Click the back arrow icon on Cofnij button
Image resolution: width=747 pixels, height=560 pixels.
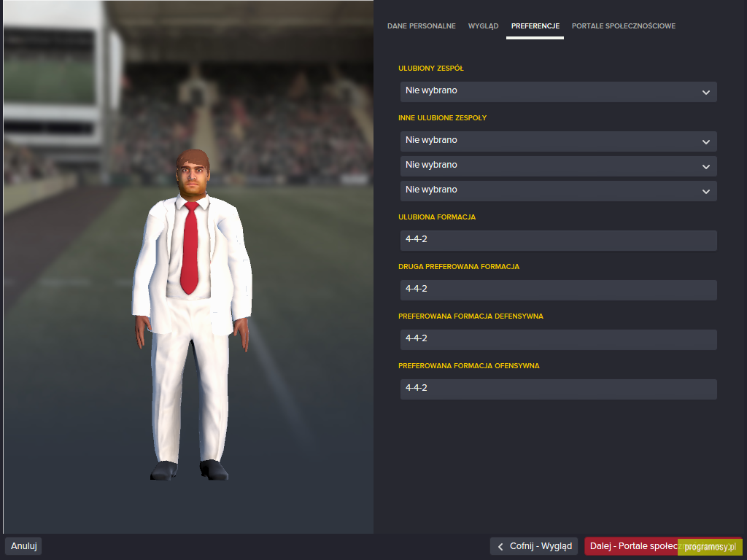point(500,547)
